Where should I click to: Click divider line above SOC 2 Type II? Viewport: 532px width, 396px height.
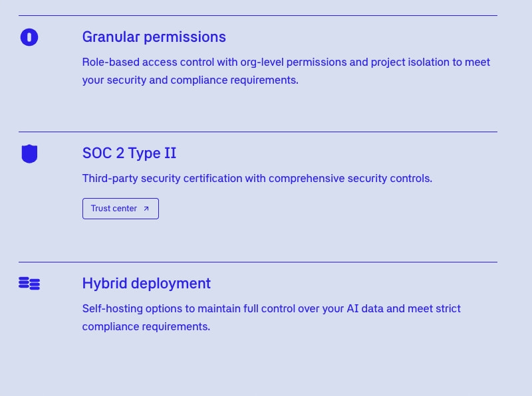coord(258,132)
